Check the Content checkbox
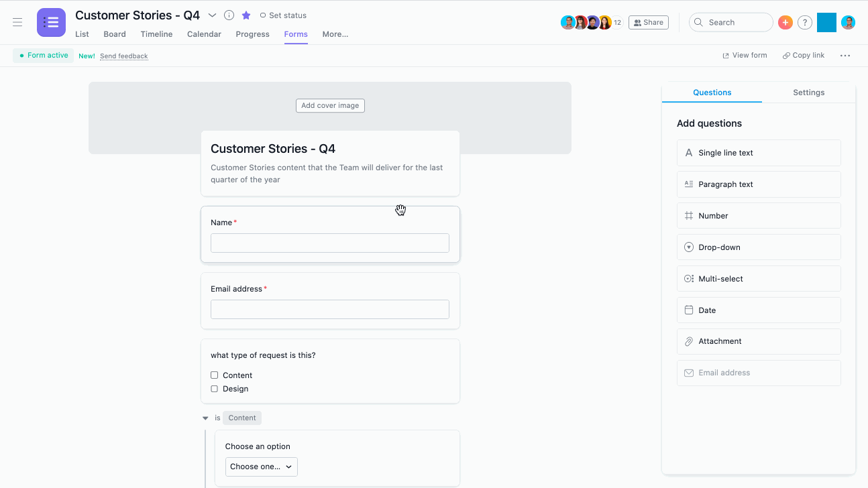 point(214,375)
